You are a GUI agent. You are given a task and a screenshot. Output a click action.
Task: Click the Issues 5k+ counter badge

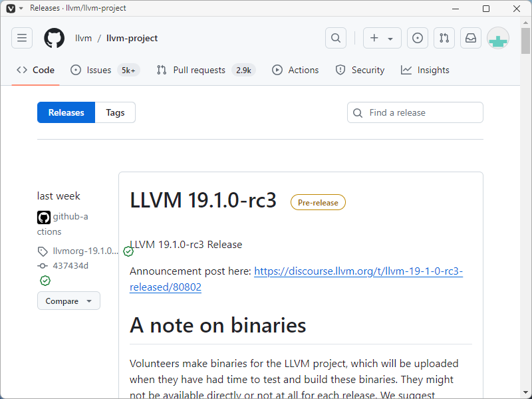[128, 70]
